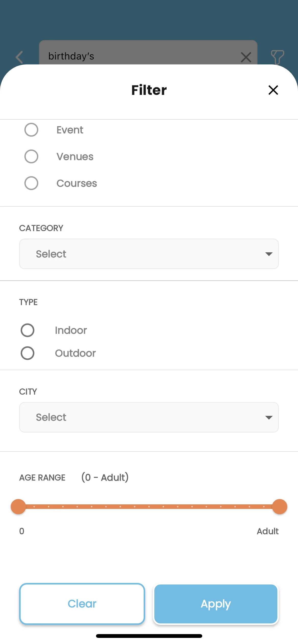Choose the Outdoor type option
Screen dimensions: 298x644
point(28,353)
